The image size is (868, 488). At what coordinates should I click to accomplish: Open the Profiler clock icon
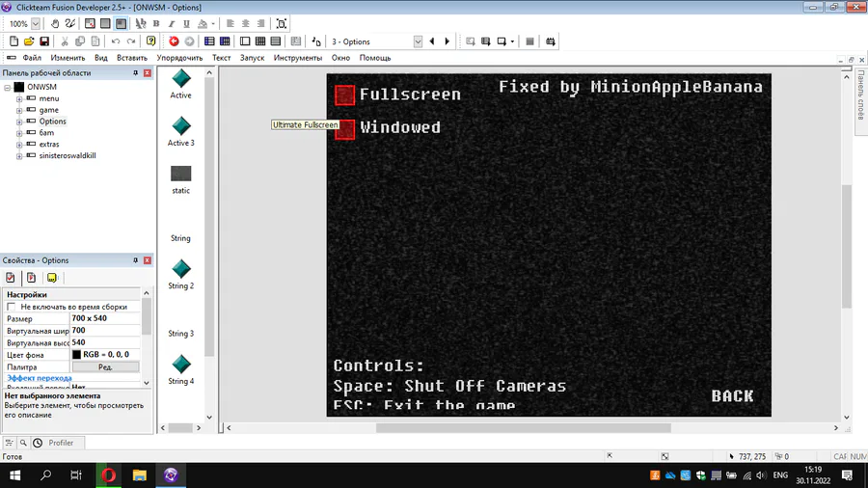(38, 443)
